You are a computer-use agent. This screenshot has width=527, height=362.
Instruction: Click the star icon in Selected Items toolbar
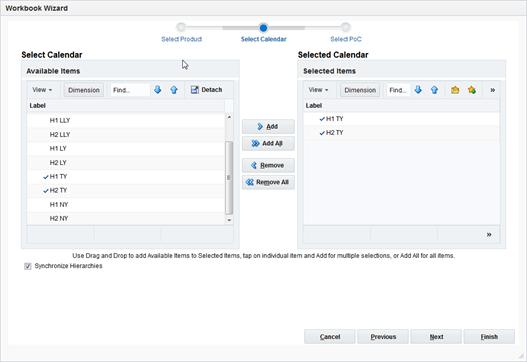pyautogui.click(x=472, y=90)
